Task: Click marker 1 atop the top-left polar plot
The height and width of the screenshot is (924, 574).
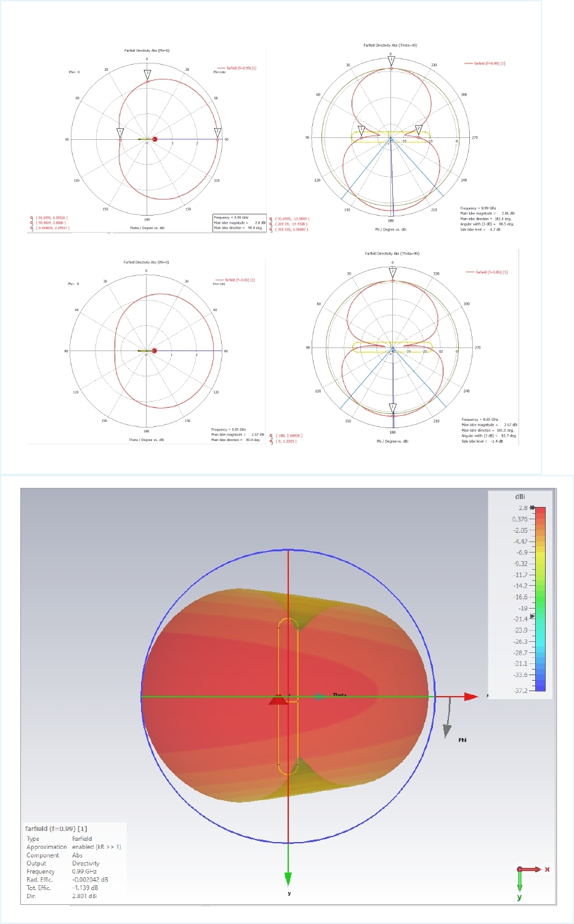Action: [x=147, y=74]
